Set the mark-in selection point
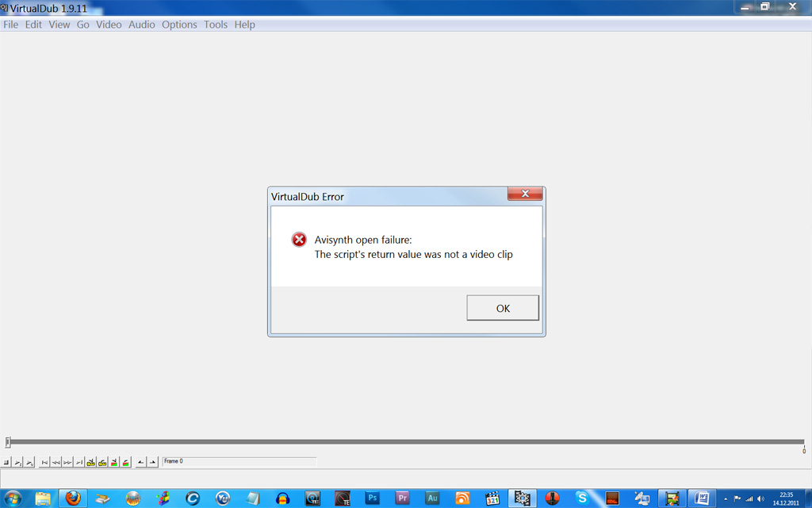 pyautogui.click(x=141, y=462)
